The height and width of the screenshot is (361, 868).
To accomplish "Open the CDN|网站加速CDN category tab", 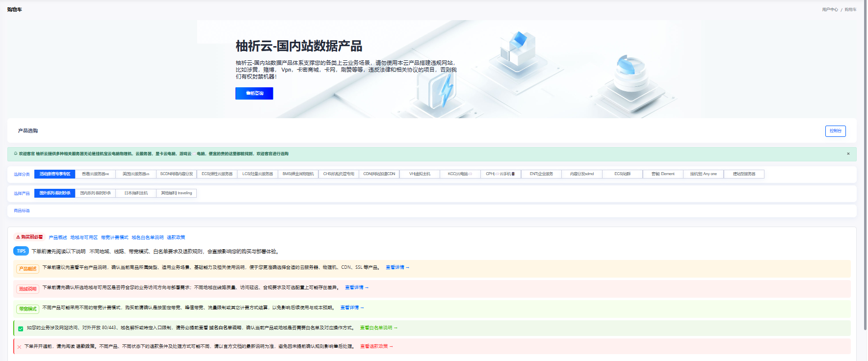I will point(379,174).
